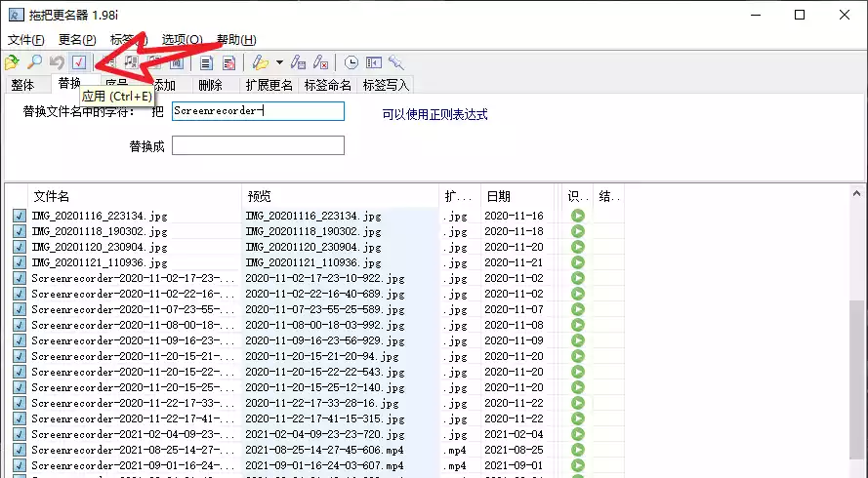Toggle checkbox for row previewing 2020-11-22-17-41-15-315.jpg
The width and height of the screenshot is (868, 478).
[20, 418]
